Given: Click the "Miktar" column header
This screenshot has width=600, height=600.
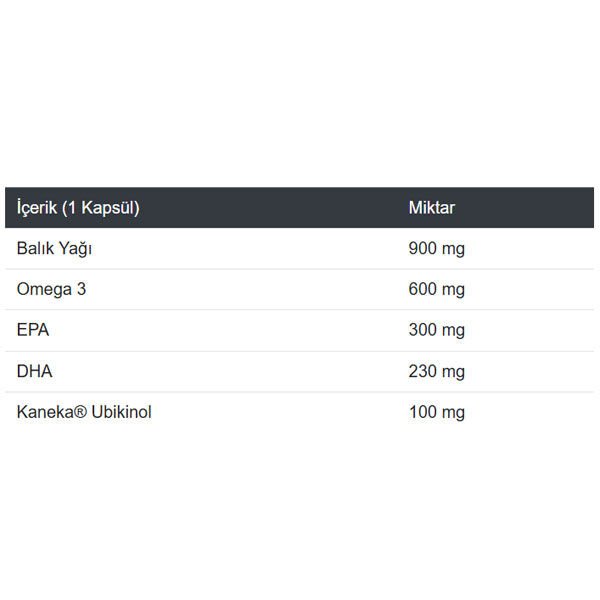Looking at the screenshot, I should coord(432,208).
